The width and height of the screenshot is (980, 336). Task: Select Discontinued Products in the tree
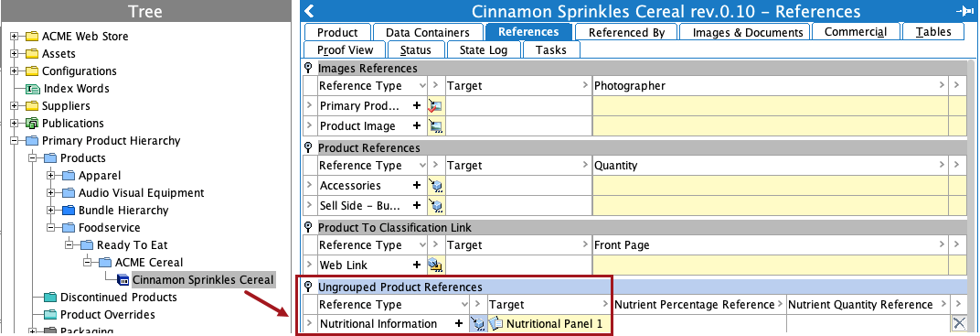pyautogui.click(x=119, y=298)
